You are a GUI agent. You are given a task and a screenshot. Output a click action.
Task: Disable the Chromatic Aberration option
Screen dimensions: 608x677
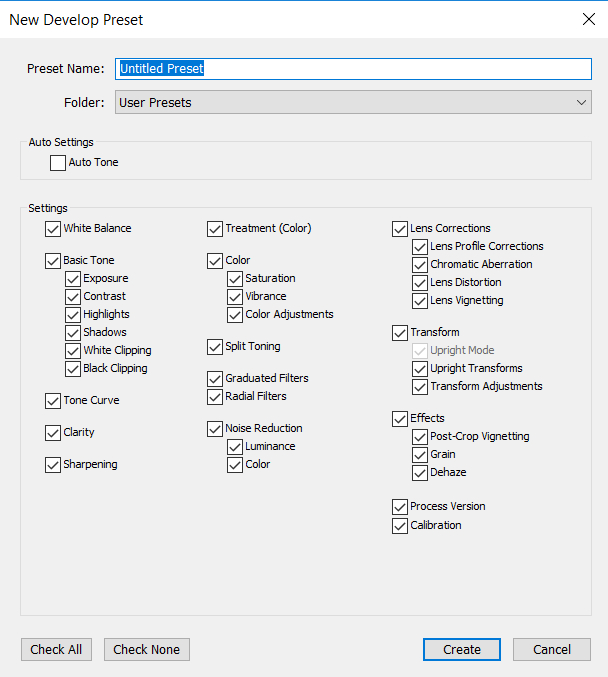pyautogui.click(x=420, y=265)
